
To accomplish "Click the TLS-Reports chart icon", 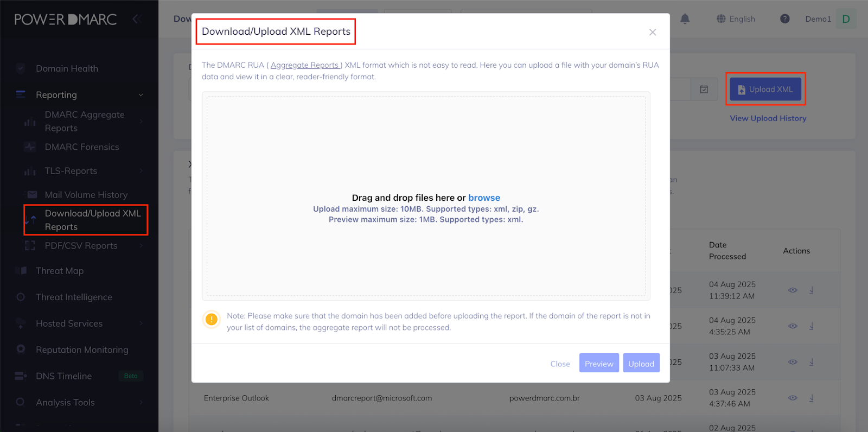I will coord(30,171).
